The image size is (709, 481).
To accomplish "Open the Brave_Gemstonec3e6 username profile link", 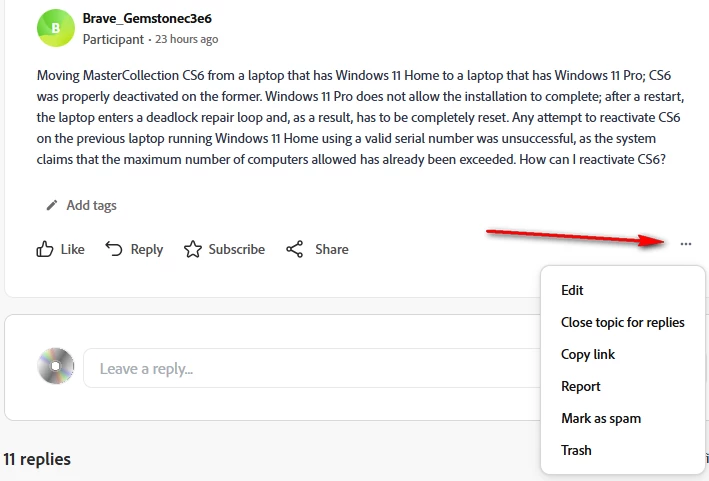I will pyautogui.click(x=147, y=18).
